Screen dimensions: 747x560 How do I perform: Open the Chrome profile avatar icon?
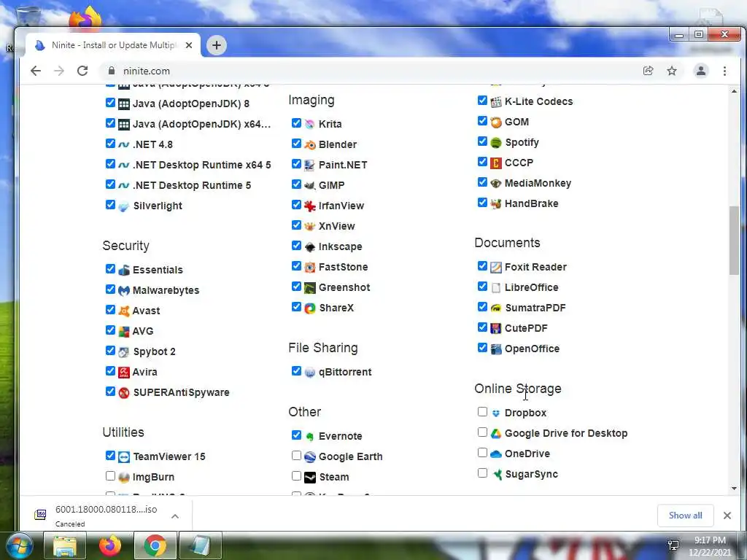(x=701, y=71)
